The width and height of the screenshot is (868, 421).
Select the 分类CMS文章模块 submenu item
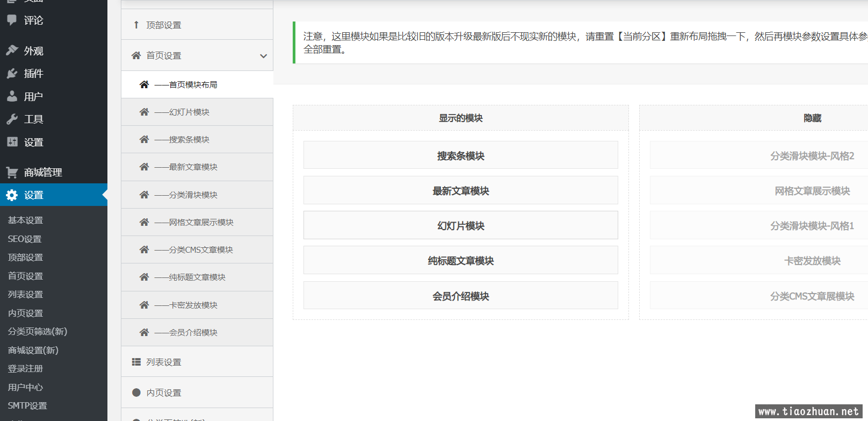tap(200, 249)
